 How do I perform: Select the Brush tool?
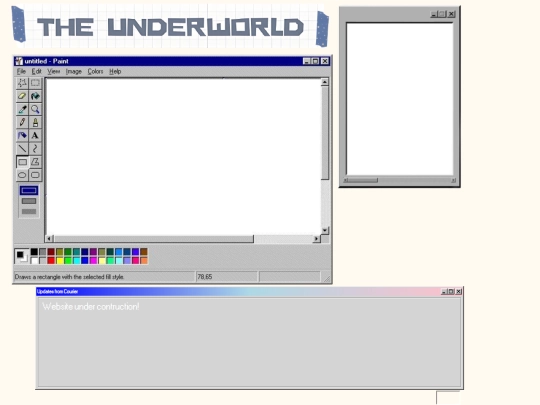pyautogui.click(x=35, y=122)
